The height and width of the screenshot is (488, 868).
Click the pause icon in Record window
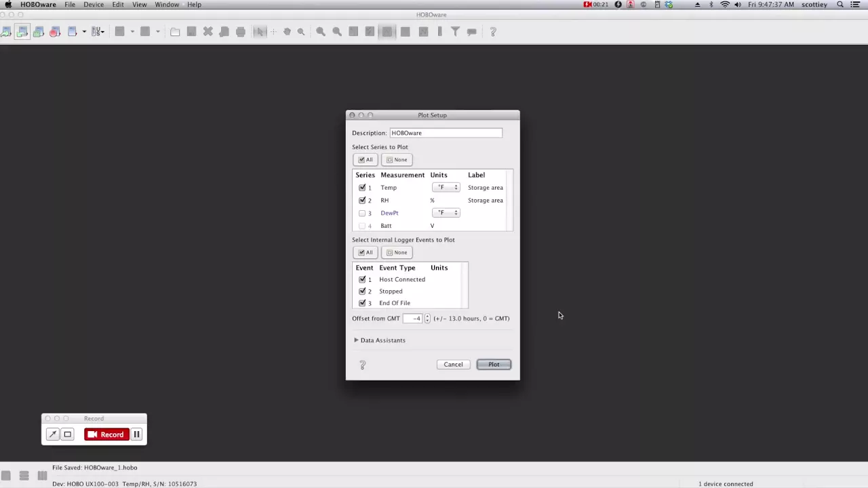click(x=136, y=434)
